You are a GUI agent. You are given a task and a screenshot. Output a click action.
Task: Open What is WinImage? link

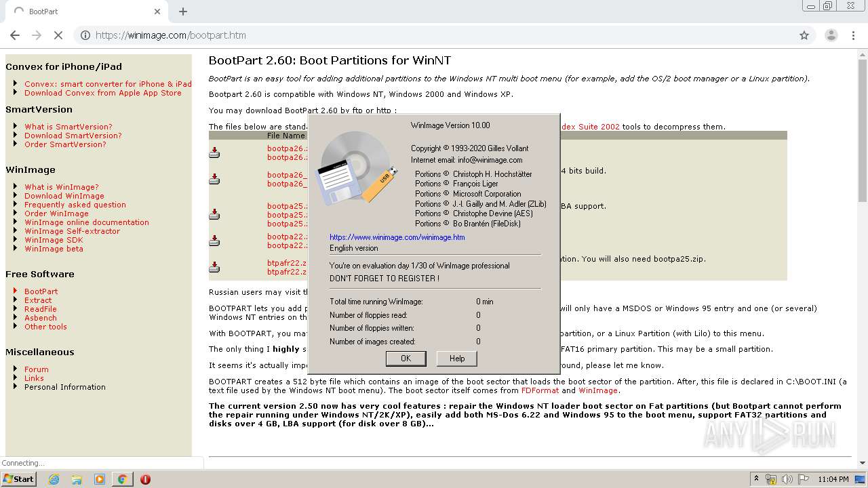coord(62,187)
